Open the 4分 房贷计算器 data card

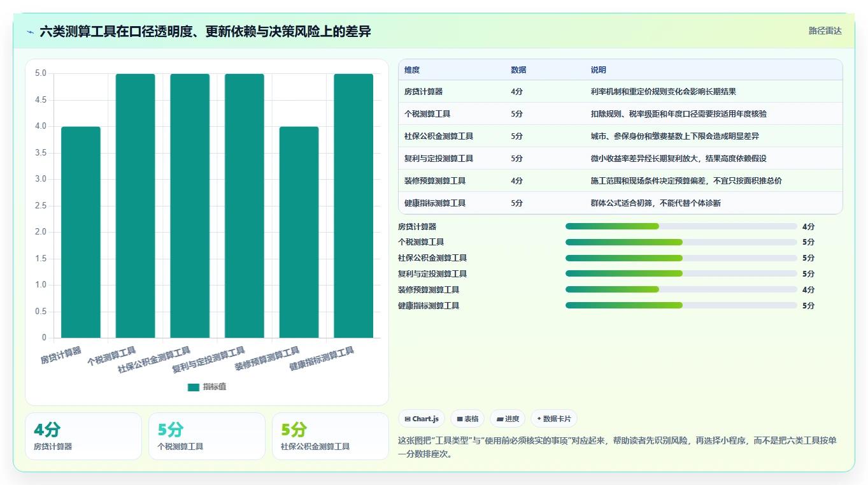[83, 436]
